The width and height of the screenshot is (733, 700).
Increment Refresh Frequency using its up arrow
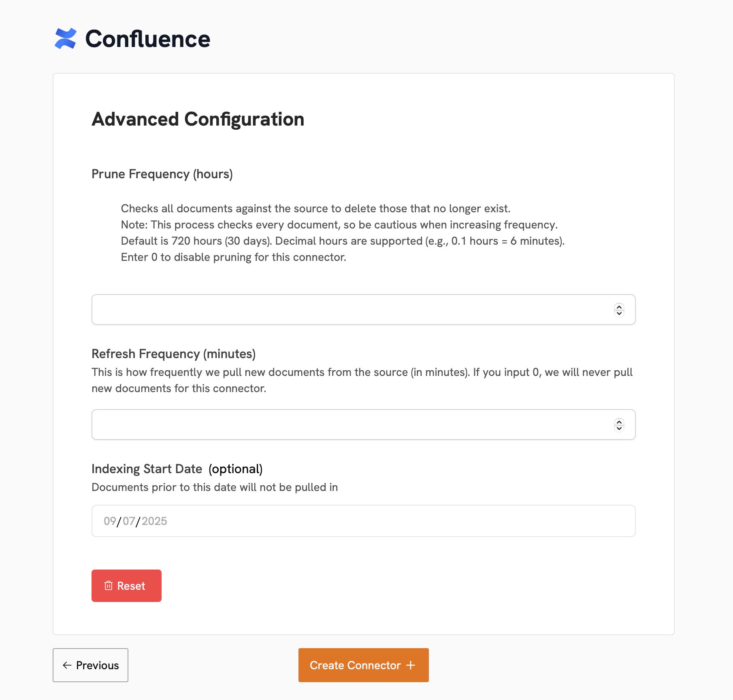619,422
